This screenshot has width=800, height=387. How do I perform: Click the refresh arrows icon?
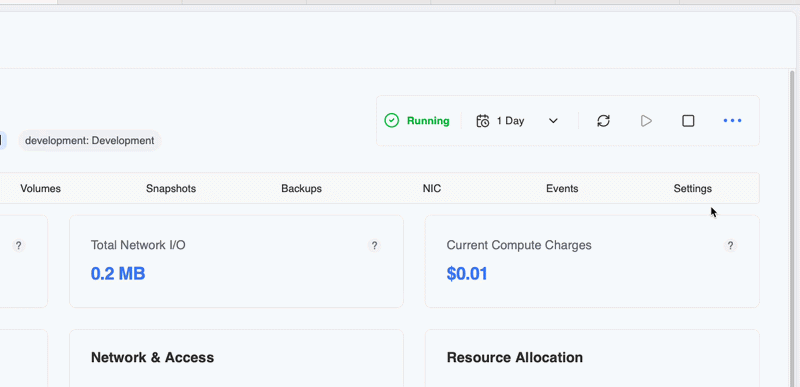tap(604, 121)
